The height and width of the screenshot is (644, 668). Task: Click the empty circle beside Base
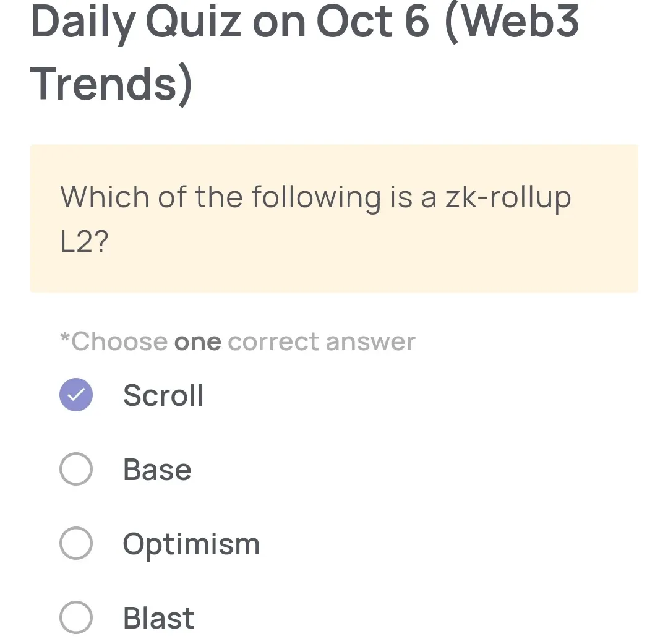[x=75, y=469]
